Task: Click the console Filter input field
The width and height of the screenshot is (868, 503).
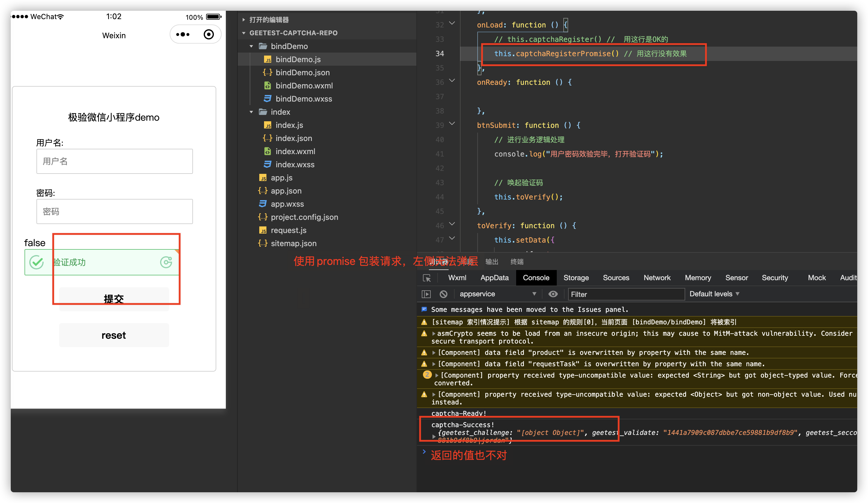Action: pyautogui.click(x=625, y=294)
